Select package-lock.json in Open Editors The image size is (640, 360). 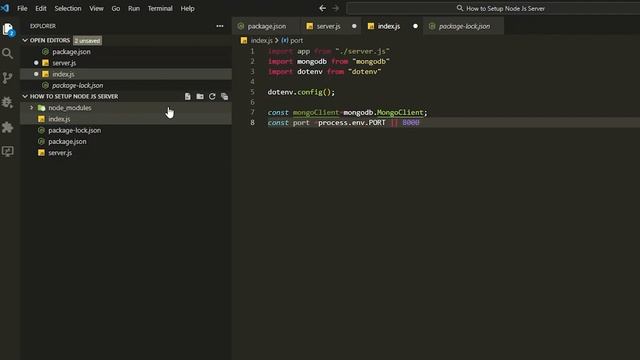127,85
